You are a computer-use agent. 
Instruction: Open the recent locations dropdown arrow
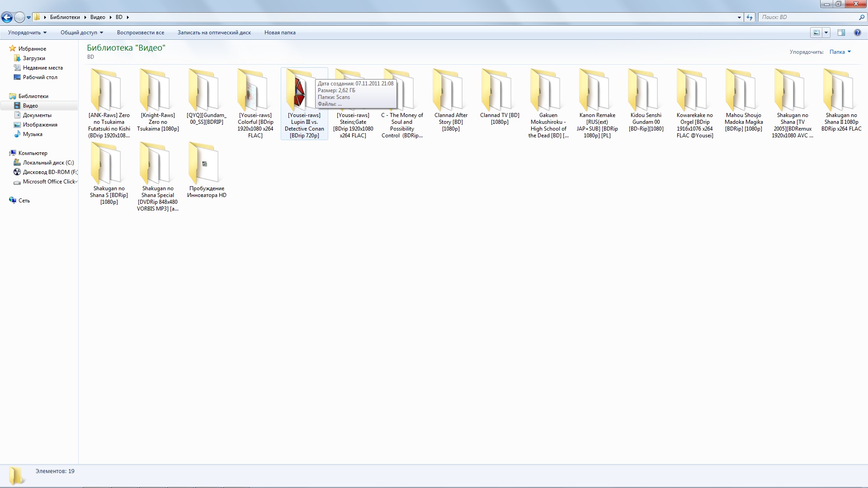[x=28, y=18]
